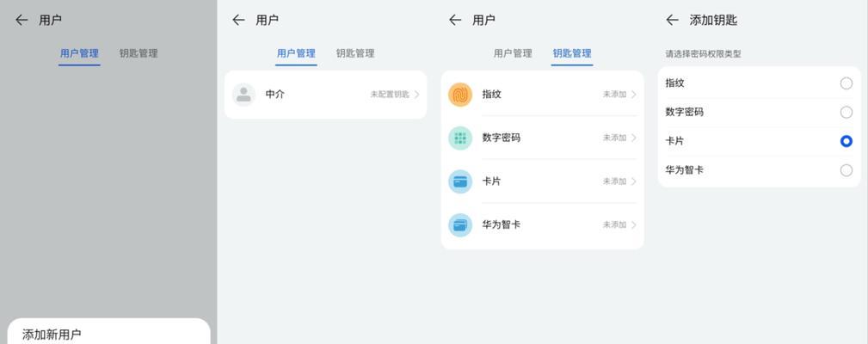Go back from the second 用户 screen with 中介

coord(238,21)
